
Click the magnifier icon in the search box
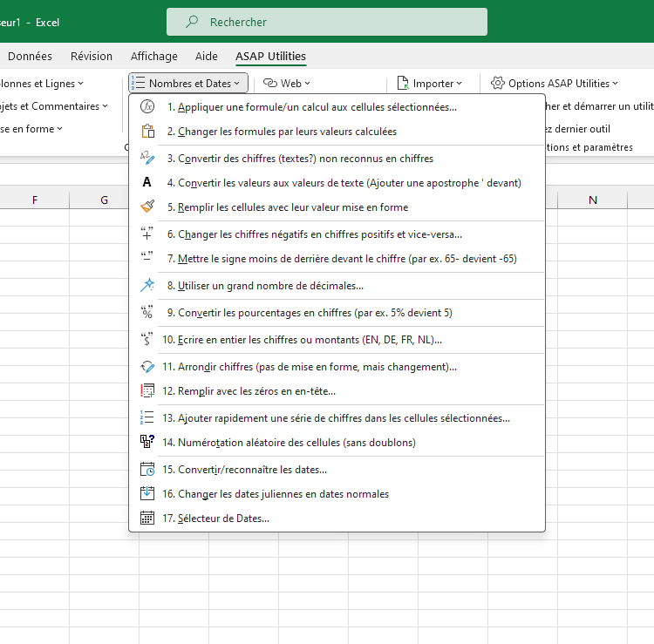click(192, 22)
